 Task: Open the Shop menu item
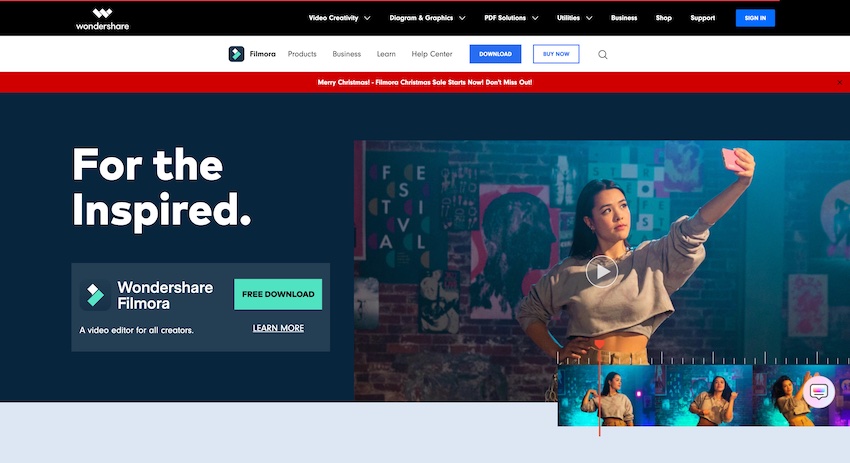(x=664, y=18)
